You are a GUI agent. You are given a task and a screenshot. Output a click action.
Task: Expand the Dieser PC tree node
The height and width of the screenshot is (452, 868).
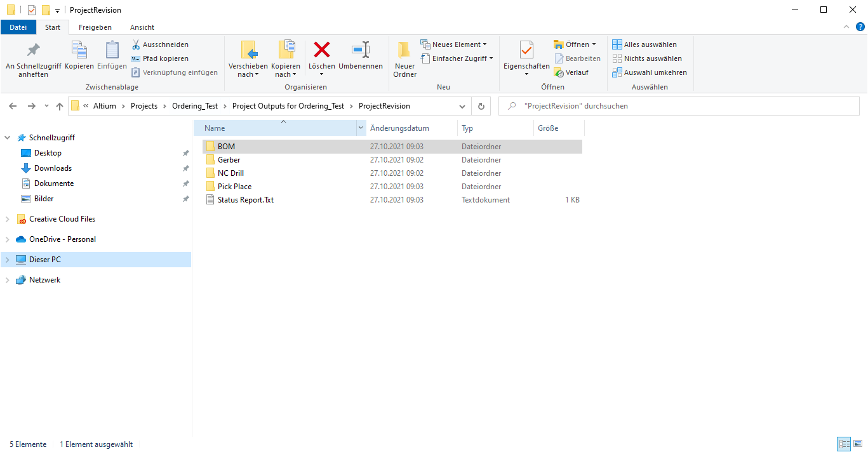coord(7,260)
